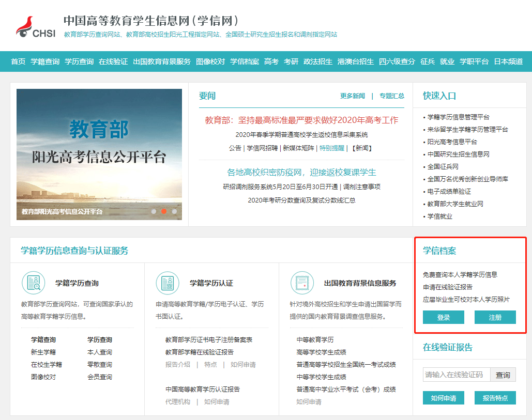The image size is (532, 420).
Task: Click the last carousel indicator dot
Action: tap(175, 211)
